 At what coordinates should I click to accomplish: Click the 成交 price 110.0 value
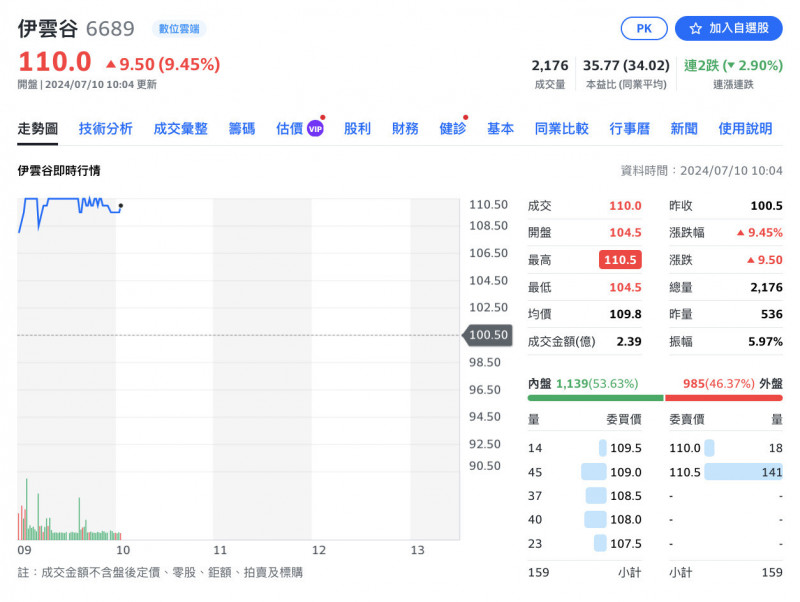tap(625, 206)
